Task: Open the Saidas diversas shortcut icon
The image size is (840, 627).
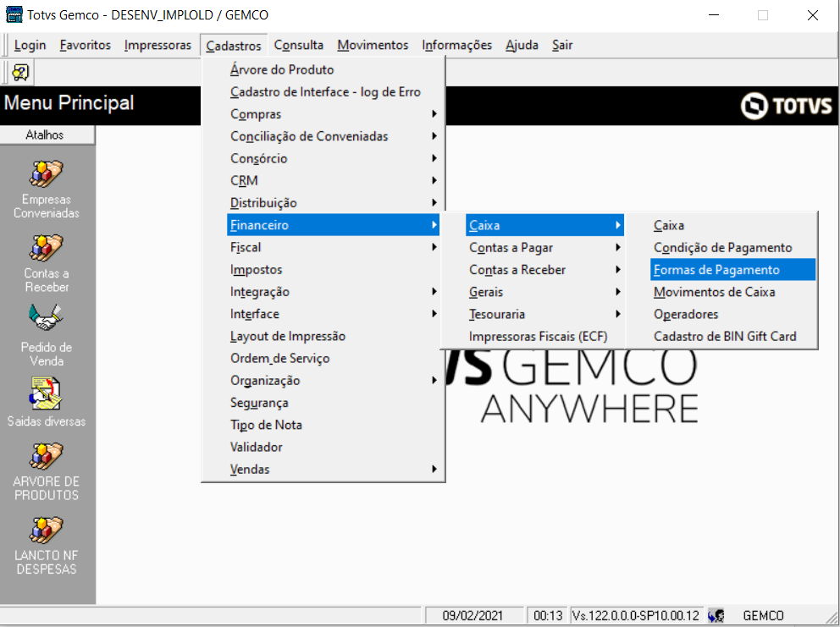Action: [x=46, y=393]
